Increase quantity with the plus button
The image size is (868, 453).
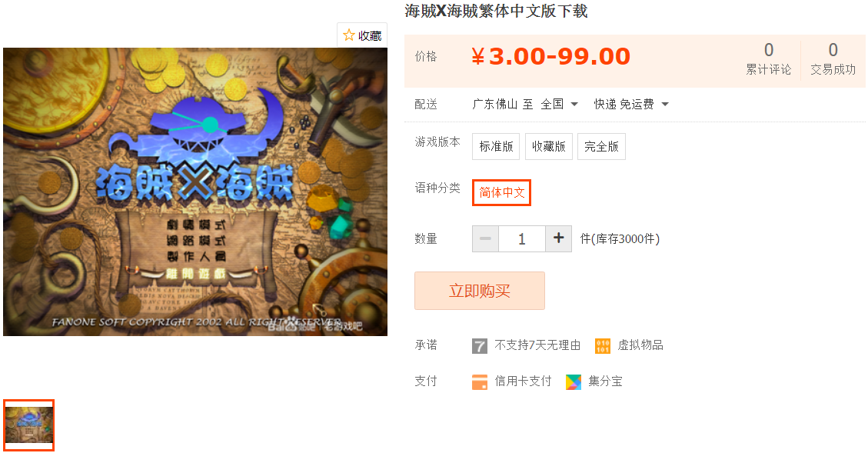pos(559,238)
